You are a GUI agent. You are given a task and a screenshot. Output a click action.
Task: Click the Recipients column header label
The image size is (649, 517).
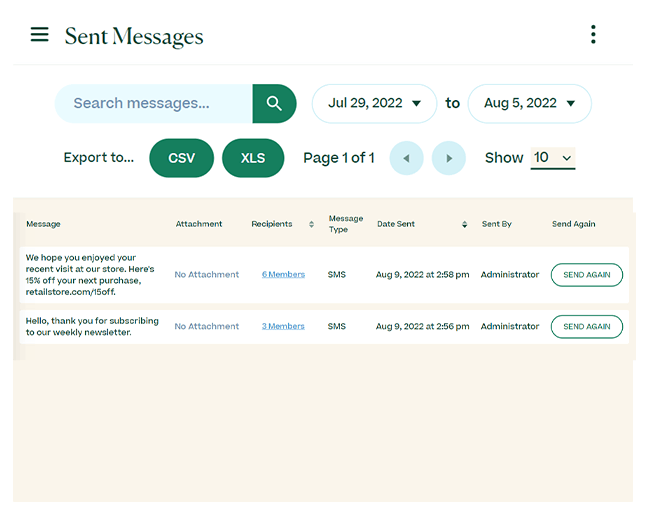pos(272,224)
